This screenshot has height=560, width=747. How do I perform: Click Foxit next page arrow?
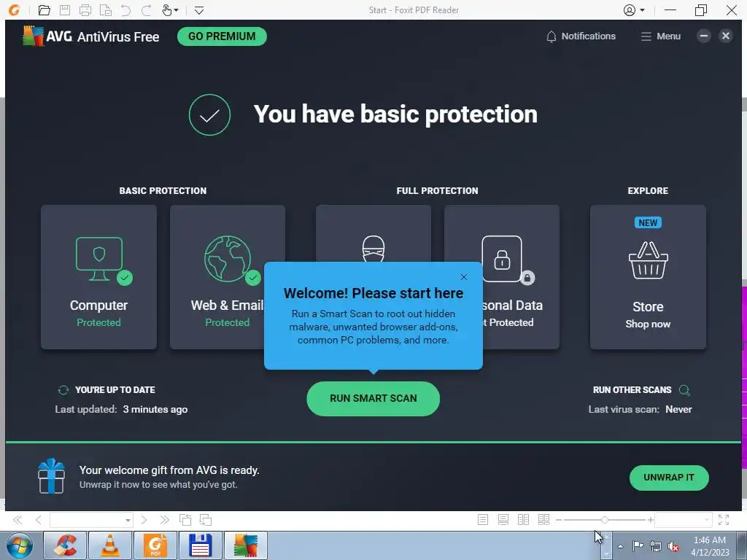pos(144,520)
